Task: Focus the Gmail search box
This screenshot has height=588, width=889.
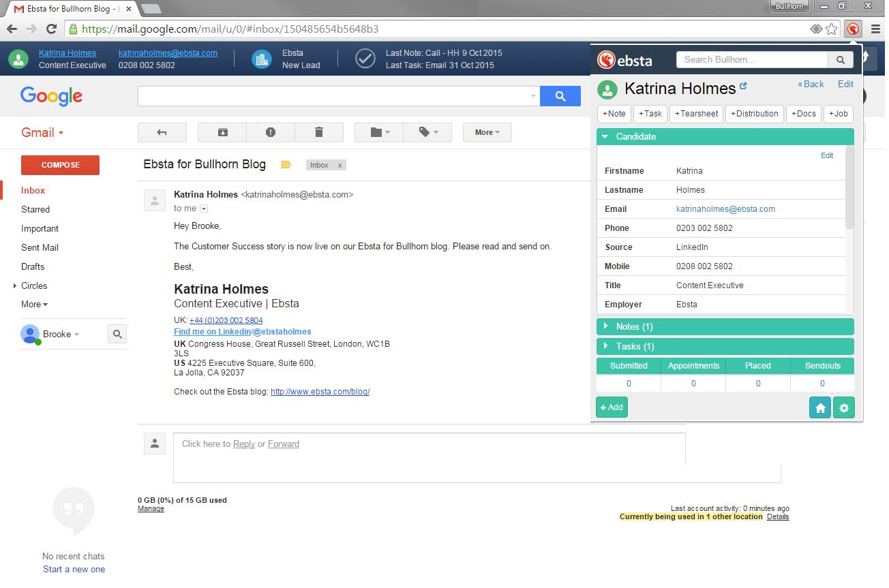Action: tap(339, 96)
